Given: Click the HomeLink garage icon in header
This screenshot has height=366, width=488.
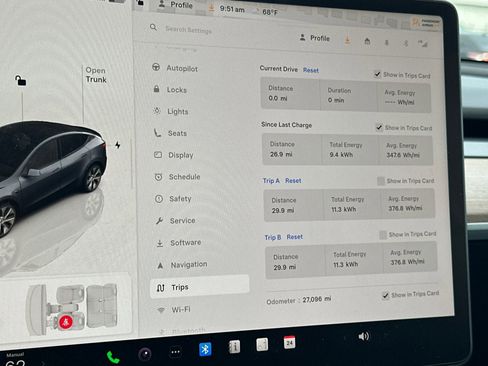Looking at the screenshot, I should [367, 42].
